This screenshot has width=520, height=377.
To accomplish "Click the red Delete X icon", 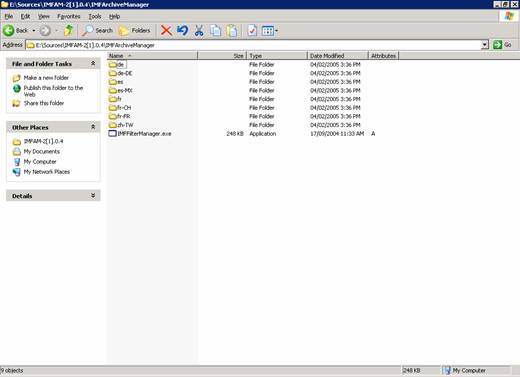I will tap(166, 31).
